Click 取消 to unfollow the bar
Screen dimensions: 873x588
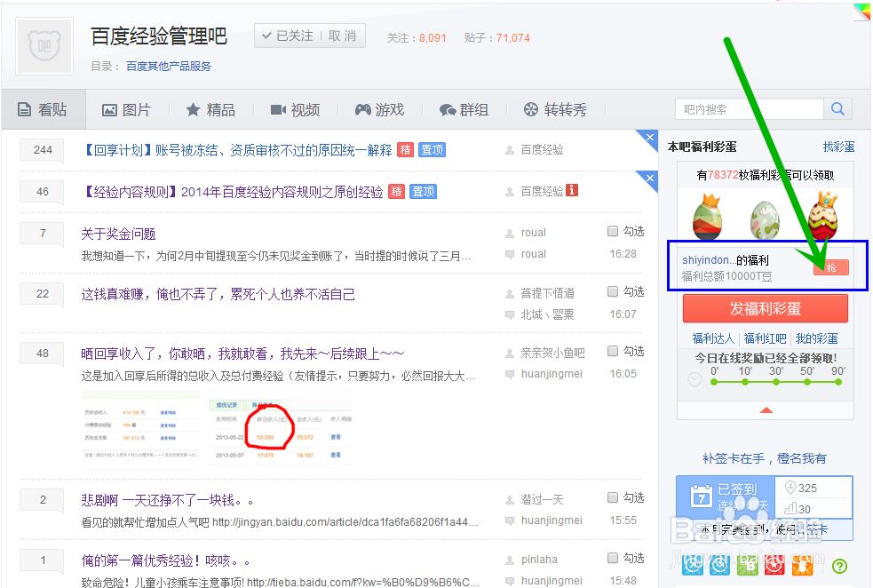click(x=343, y=36)
